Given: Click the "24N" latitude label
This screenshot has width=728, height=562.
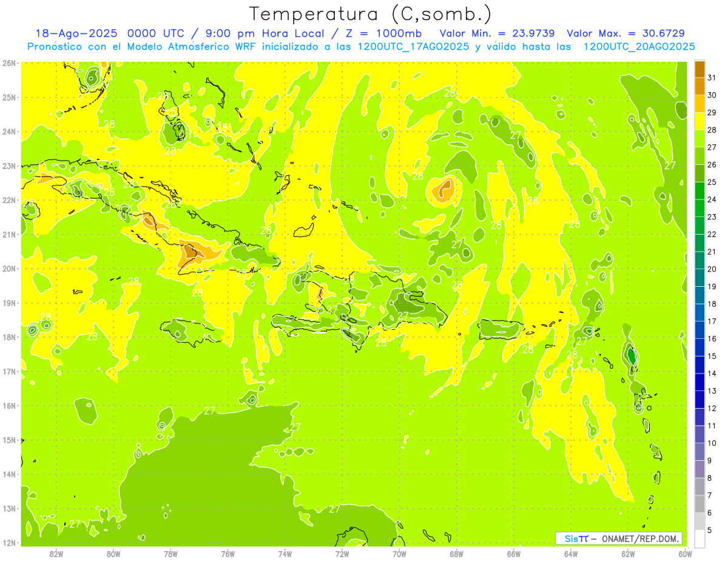Looking at the screenshot, I should pos(8,132).
